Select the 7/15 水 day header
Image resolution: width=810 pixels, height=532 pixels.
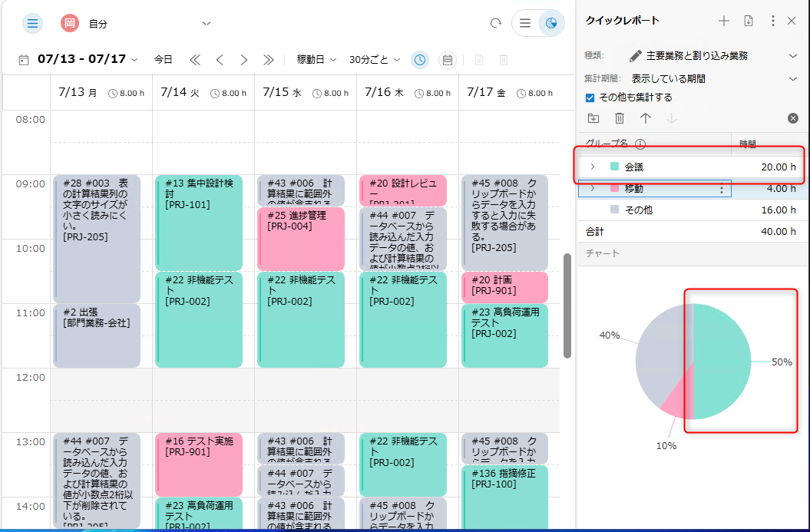[306, 92]
